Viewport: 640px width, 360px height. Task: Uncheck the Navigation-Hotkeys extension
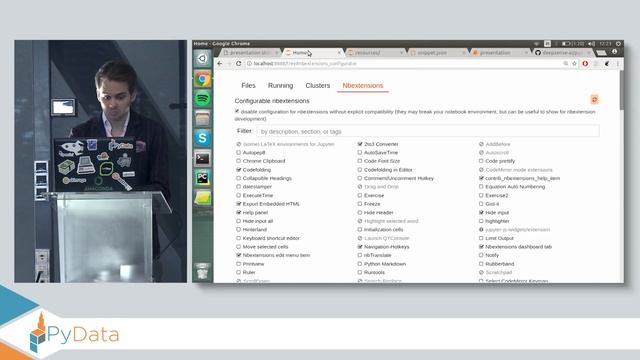(x=360, y=247)
